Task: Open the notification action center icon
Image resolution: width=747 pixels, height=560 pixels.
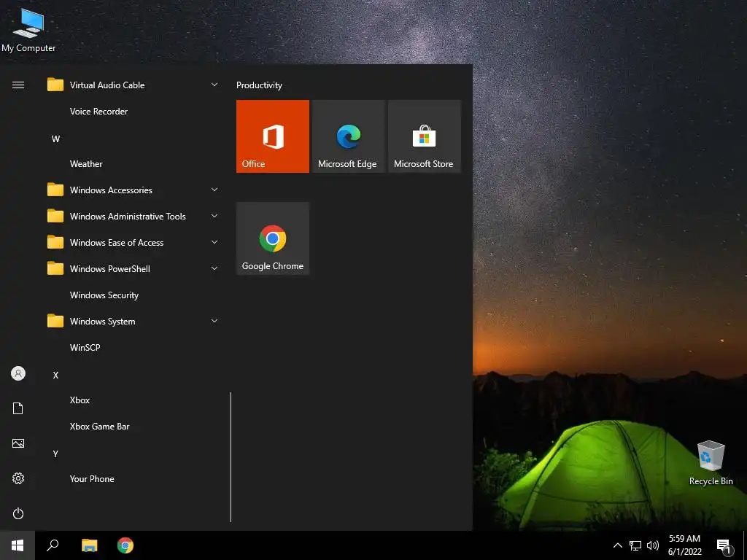Action: coord(724,546)
